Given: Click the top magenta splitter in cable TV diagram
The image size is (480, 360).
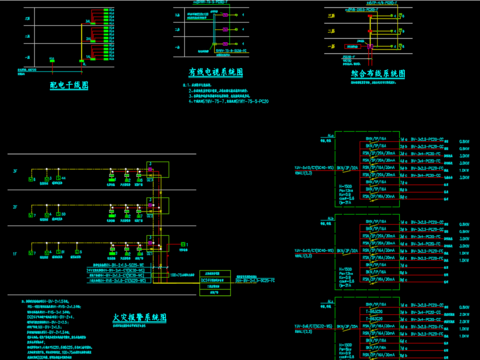Looking at the screenshot, I should (x=225, y=15).
